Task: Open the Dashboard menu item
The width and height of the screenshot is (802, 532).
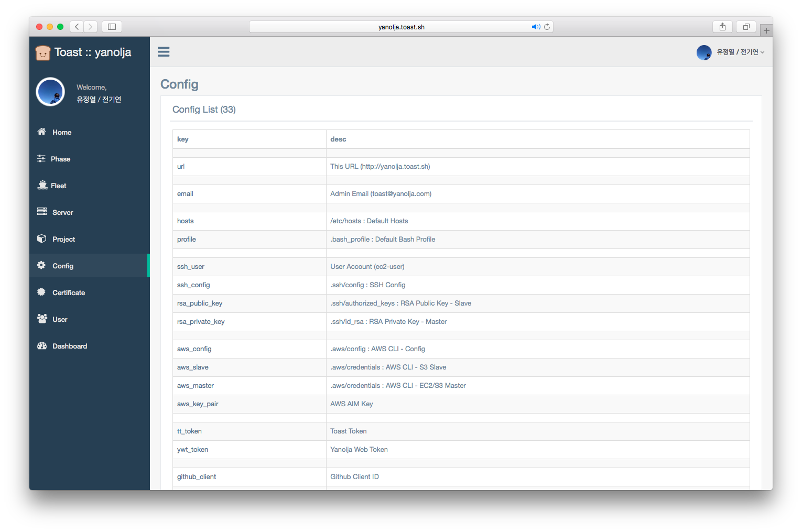Action: pos(90,346)
